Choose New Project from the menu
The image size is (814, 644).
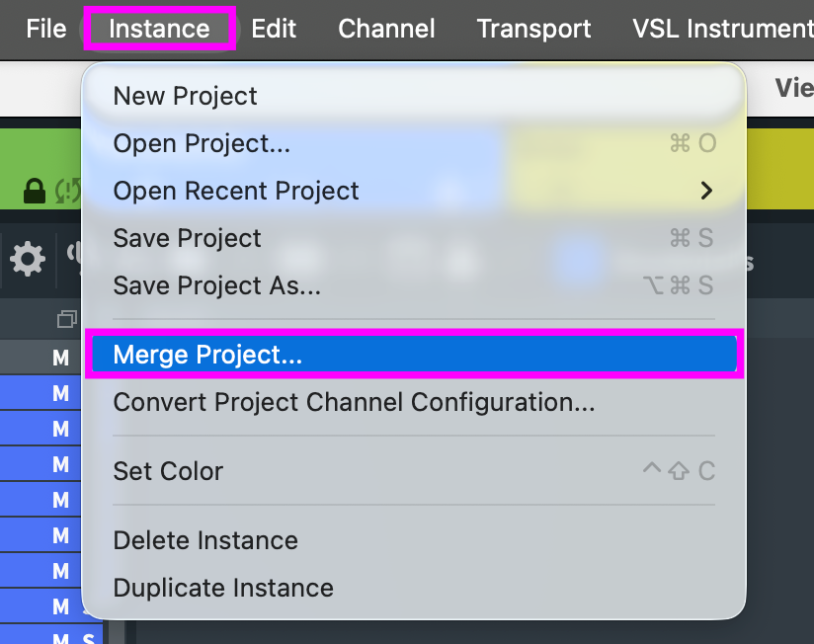coord(185,96)
